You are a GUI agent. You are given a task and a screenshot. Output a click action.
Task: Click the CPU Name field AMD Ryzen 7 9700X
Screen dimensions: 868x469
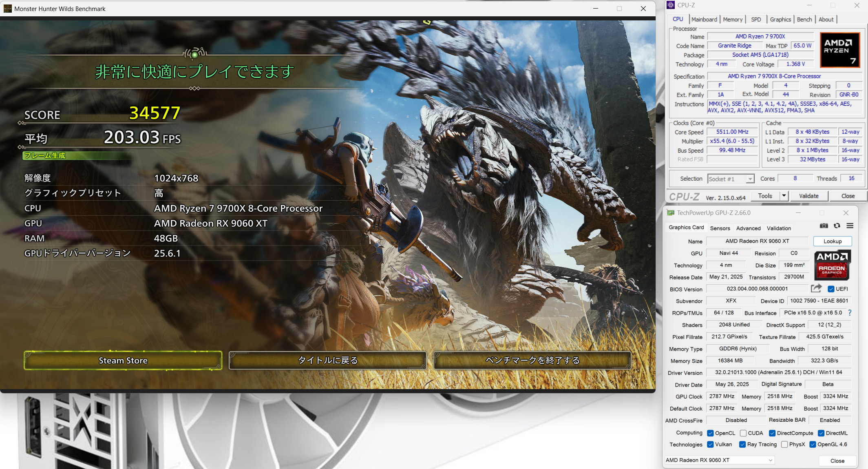tap(760, 36)
